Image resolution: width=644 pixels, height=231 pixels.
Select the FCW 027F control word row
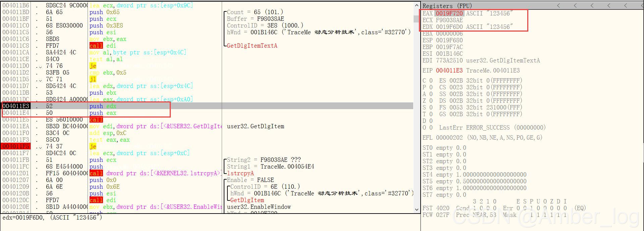[495, 215]
